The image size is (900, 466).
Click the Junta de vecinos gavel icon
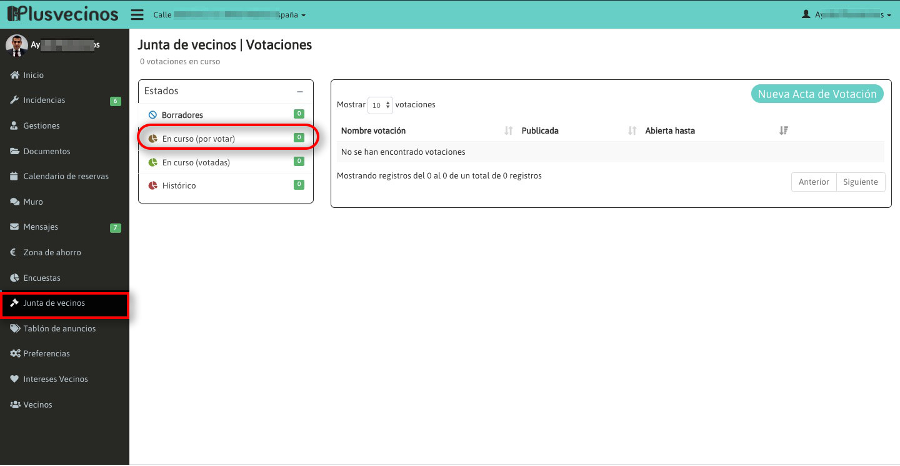tap(15, 303)
